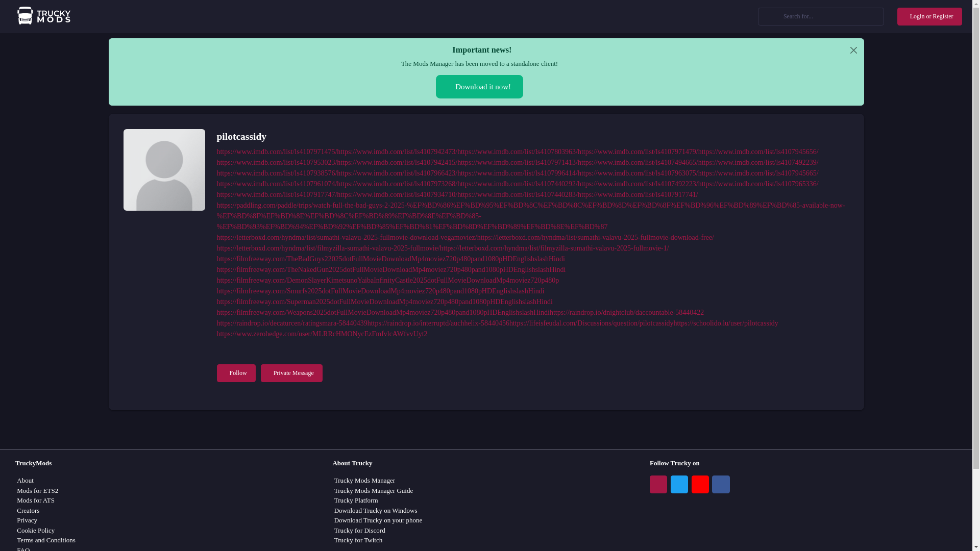
Task: Open the About footer link
Action: click(x=25, y=481)
